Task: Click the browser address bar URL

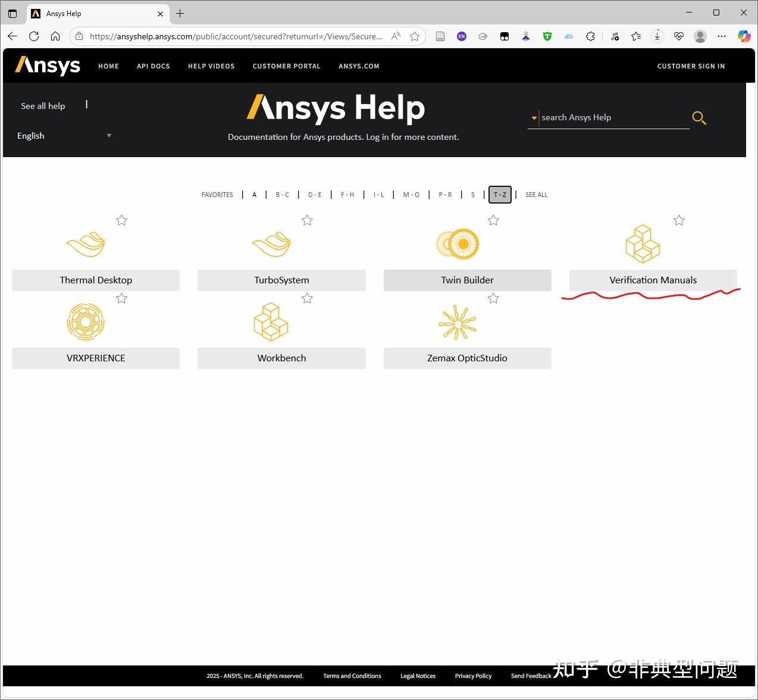Action: coord(236,36)
